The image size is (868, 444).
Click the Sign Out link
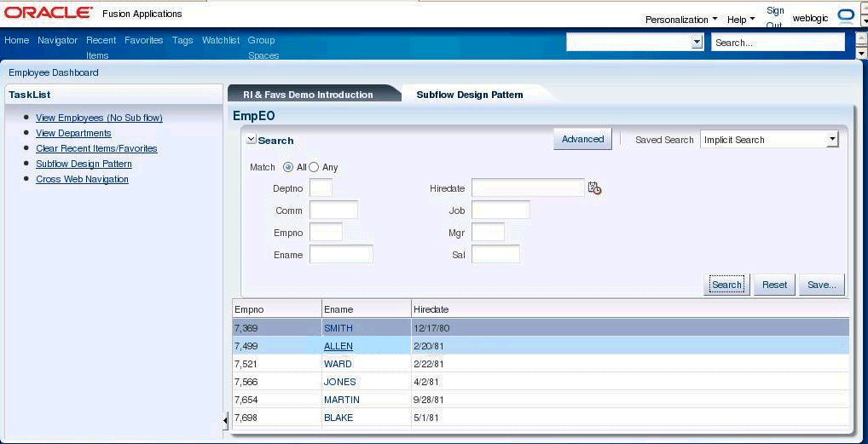(x=775, y=18)
